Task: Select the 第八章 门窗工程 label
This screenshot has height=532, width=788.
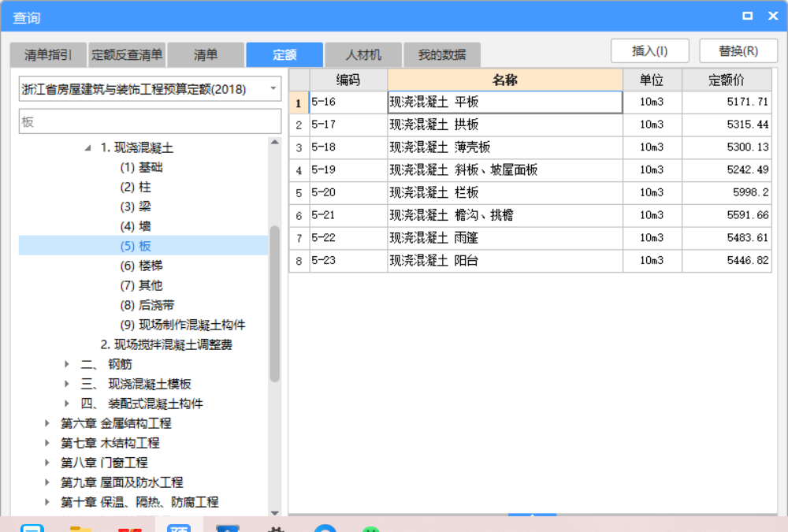Action: tap(104, 463)
